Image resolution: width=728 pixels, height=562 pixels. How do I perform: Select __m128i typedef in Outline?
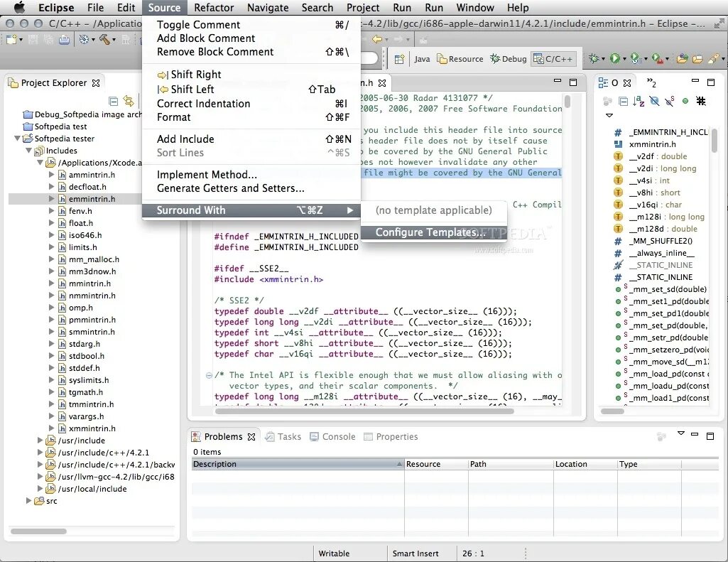tap(659, 217)
